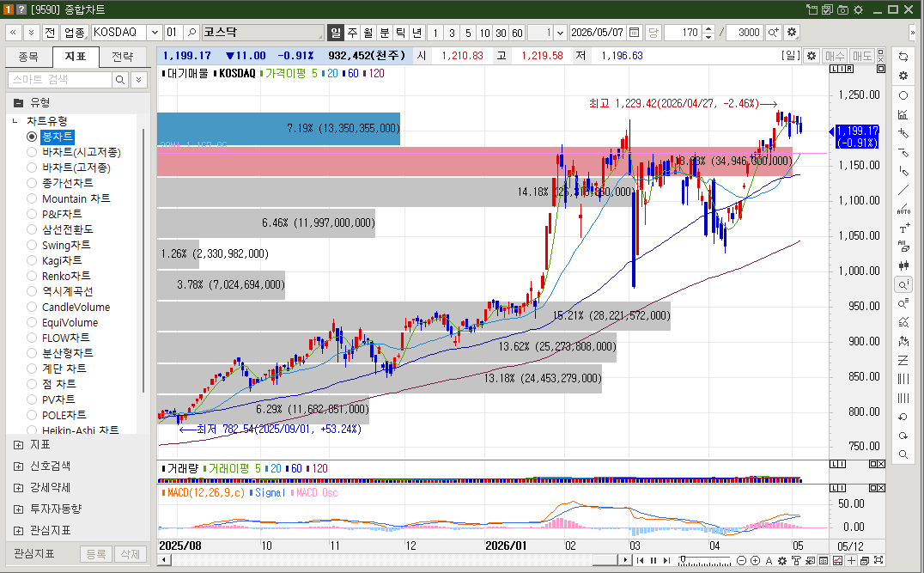The image size is (924, 573).
Task: Click the stock search magnifier next to code 01
Action: tap(191, 33)
